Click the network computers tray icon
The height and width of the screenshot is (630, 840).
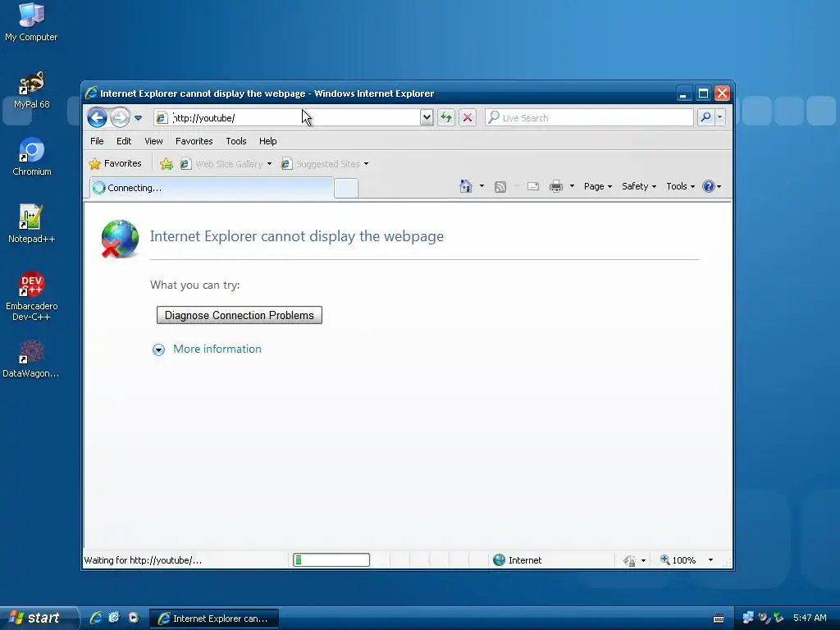coord(748,618)
